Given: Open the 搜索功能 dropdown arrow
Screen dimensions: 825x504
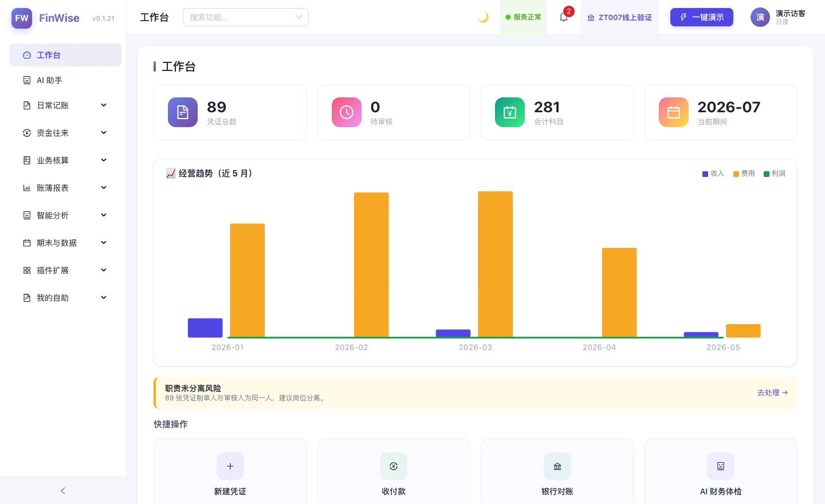Looking at the screenshot, I should coord(298,17).
